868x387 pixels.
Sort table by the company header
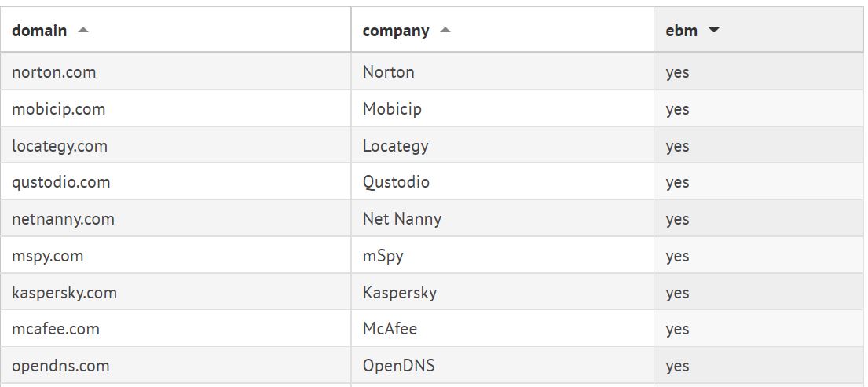[x=396, y=31]
